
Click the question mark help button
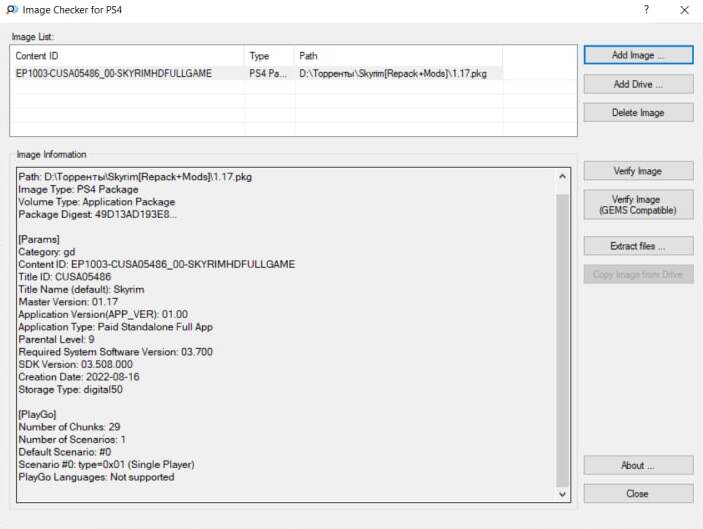point(646,9)
